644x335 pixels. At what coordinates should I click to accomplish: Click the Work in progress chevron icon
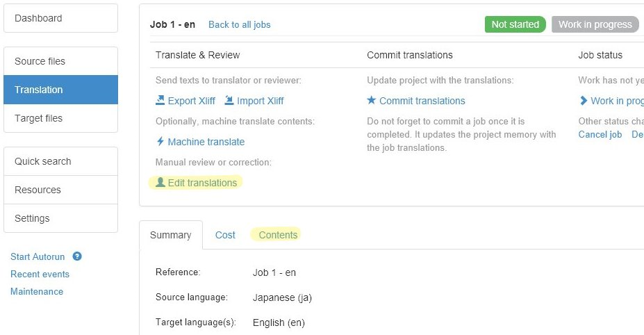tap(584, 101)
